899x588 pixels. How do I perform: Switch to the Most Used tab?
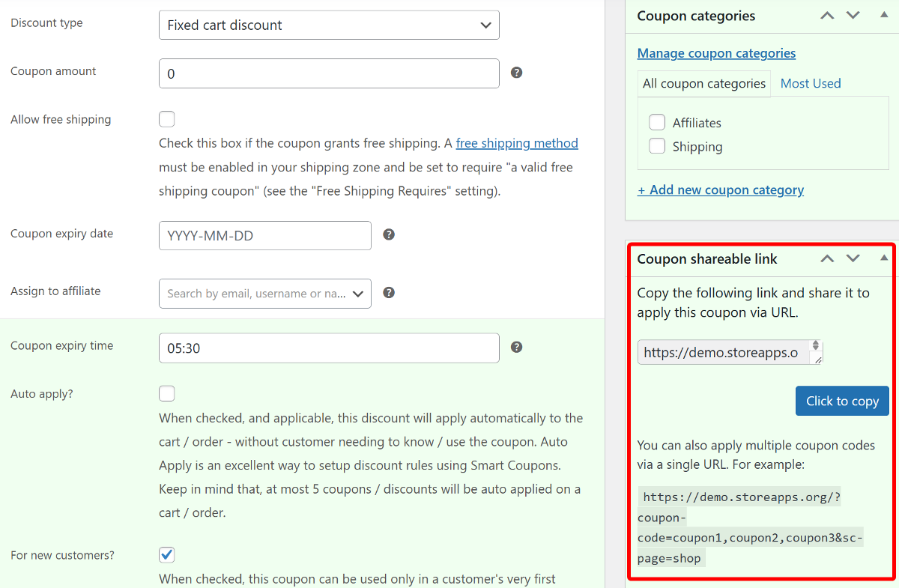point(811,83)
